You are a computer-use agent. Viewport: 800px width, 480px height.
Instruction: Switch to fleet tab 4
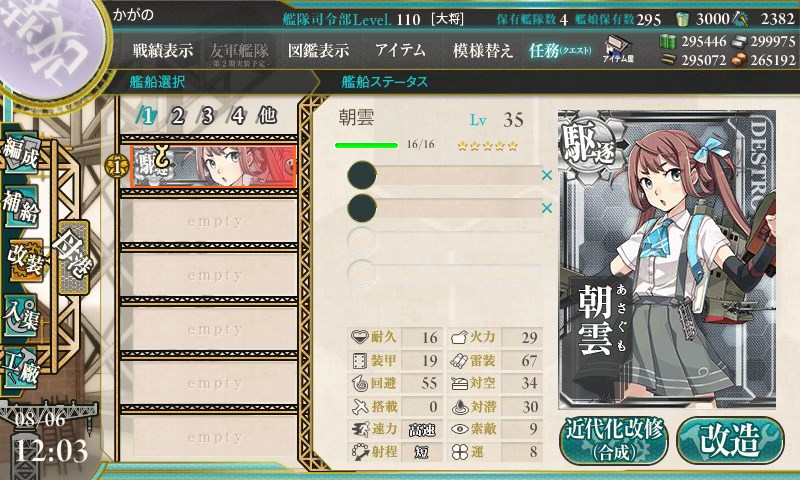[237, 116]
